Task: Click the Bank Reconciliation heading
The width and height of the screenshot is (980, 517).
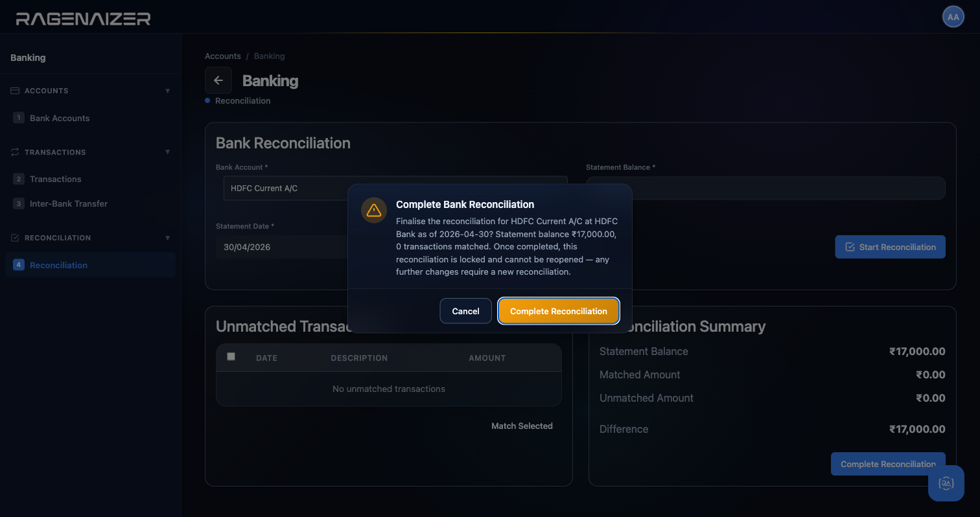Action: pos(283,143)
